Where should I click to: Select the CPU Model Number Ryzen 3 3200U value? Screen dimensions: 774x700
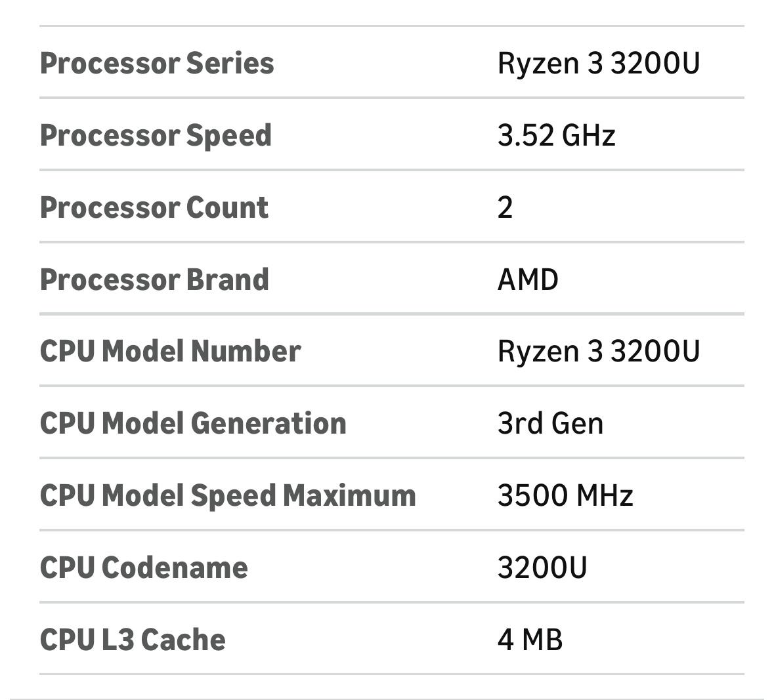tap(598, 352)
